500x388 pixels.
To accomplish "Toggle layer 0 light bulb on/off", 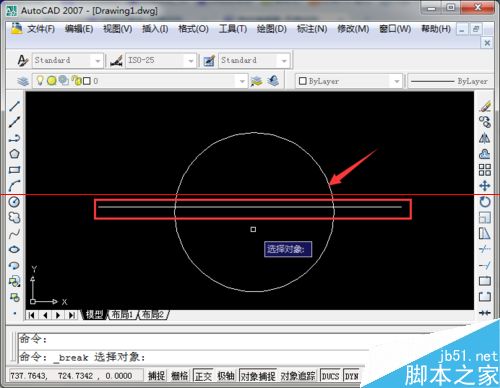I will point(40,80).
